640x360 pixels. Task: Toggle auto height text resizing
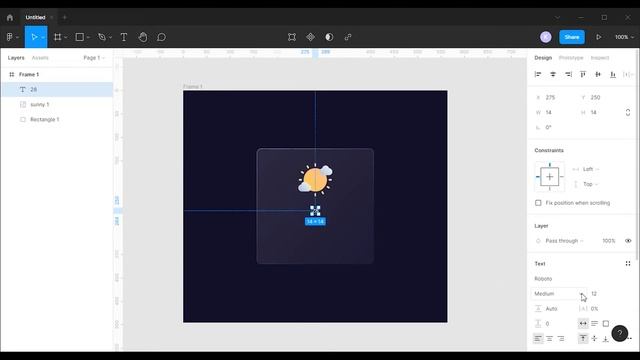click(x=594, y=323)
